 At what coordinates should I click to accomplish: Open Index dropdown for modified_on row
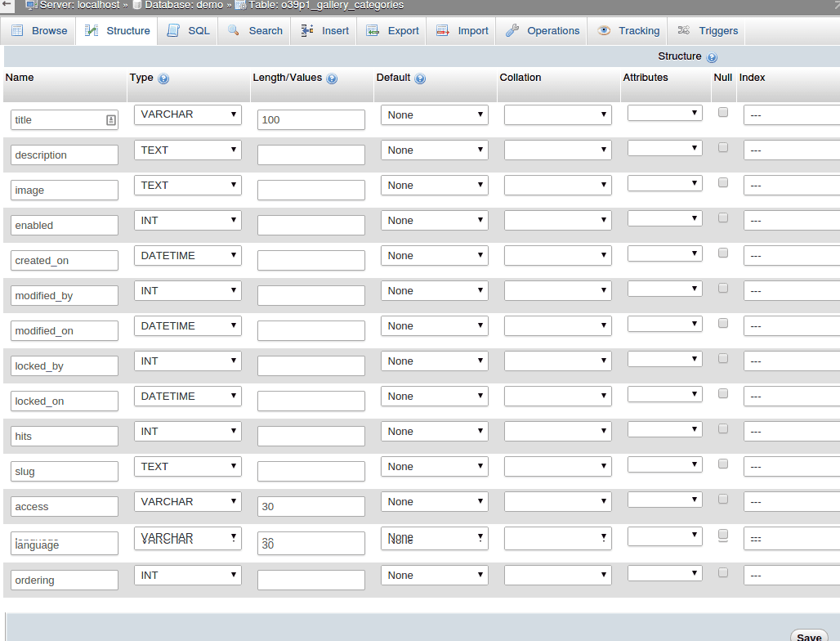pos(792,326)
